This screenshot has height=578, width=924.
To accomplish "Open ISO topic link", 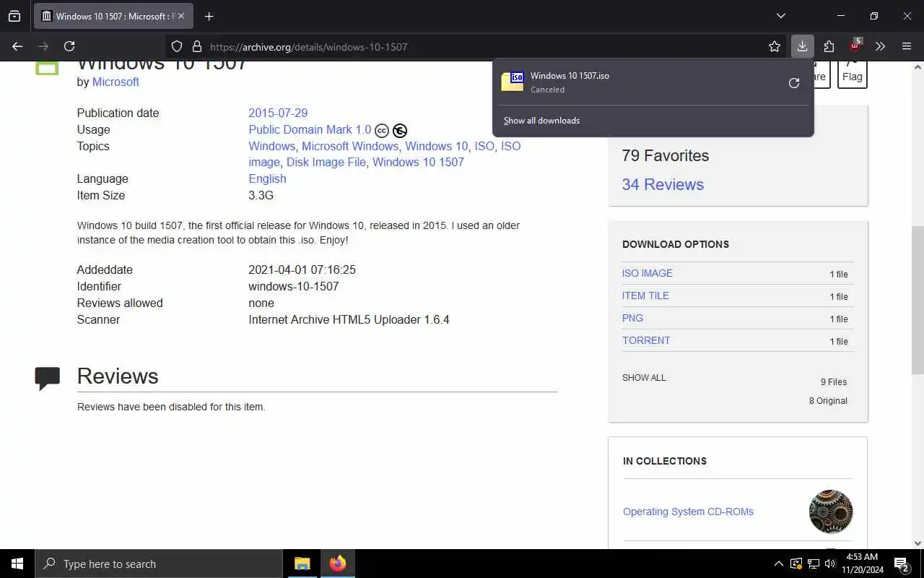I will pos(484,146).
